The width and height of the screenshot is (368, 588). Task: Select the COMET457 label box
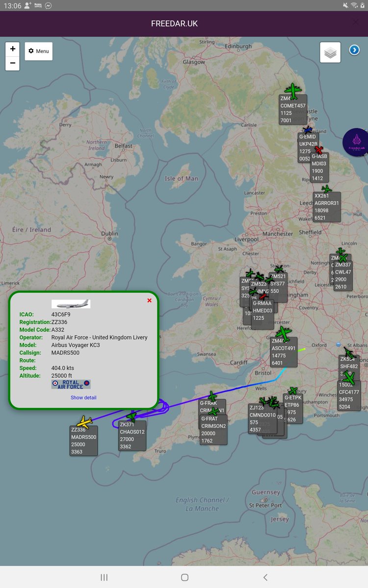(293, 109)
